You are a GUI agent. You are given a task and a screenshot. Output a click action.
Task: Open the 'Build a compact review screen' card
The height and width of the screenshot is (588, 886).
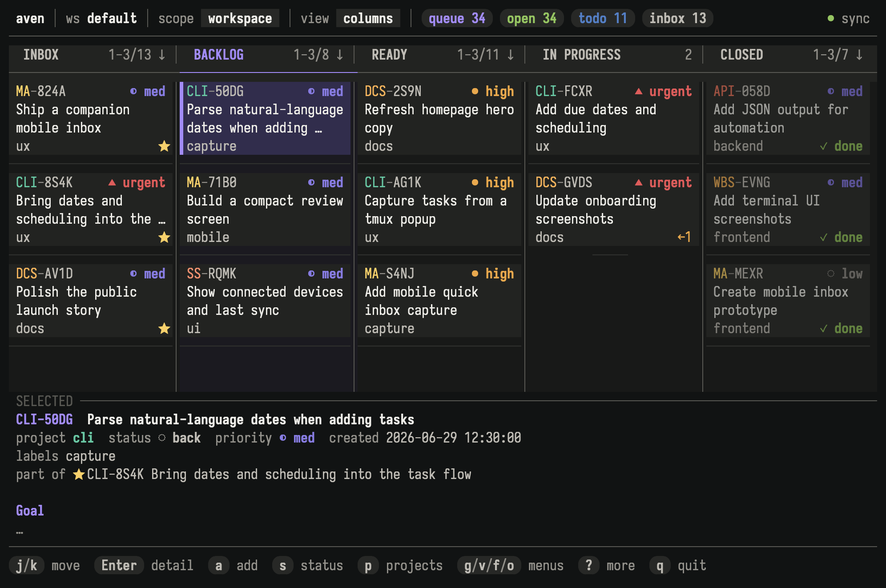[265, 209]
